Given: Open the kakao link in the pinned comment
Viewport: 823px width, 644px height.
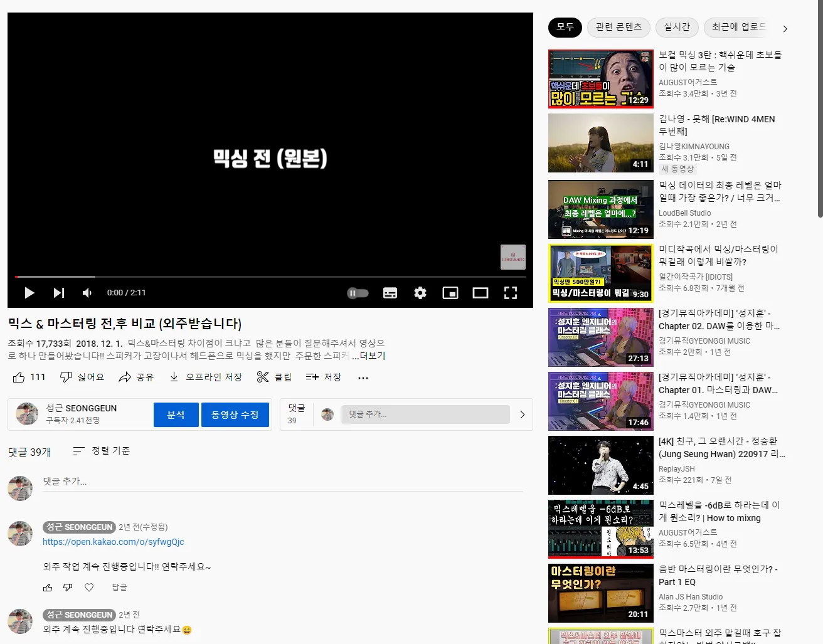Looking at the screenshot, I should 113,541.
